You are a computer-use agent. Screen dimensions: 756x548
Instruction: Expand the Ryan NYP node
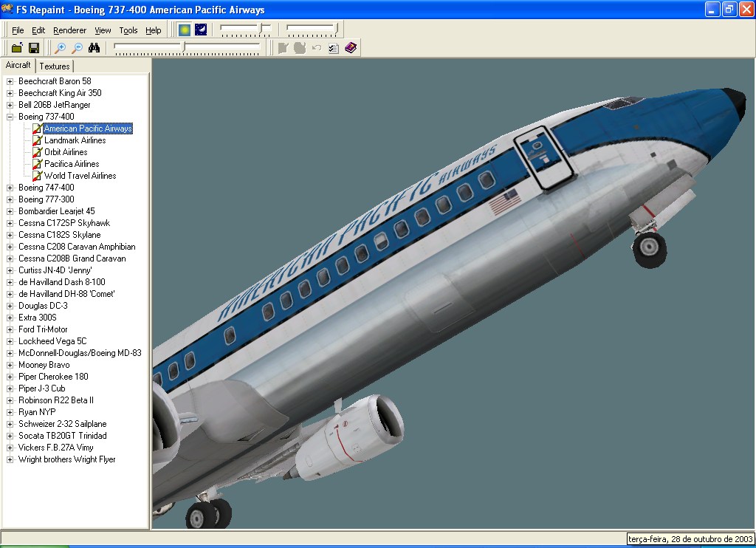click(x=10, y=412)
